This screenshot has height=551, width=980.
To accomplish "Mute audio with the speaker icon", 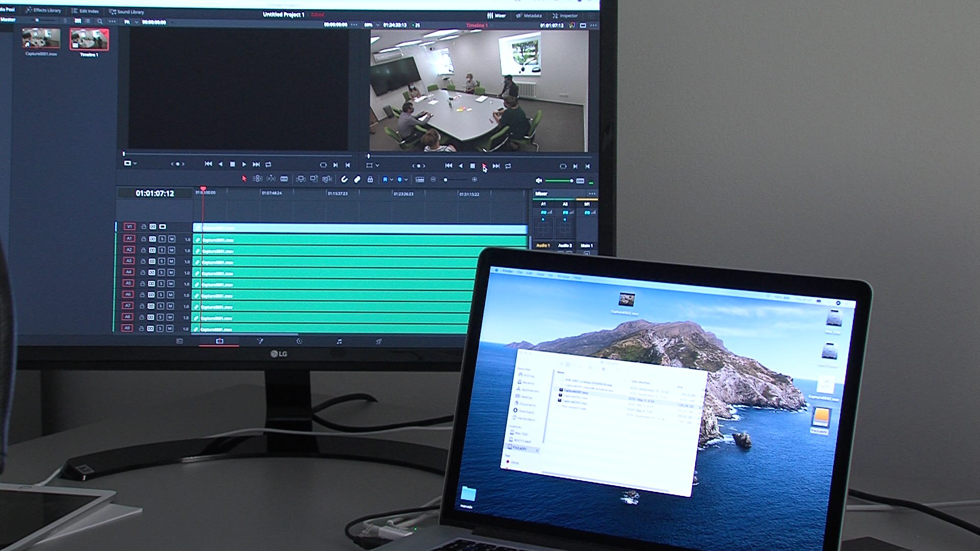I will point(538,181).
